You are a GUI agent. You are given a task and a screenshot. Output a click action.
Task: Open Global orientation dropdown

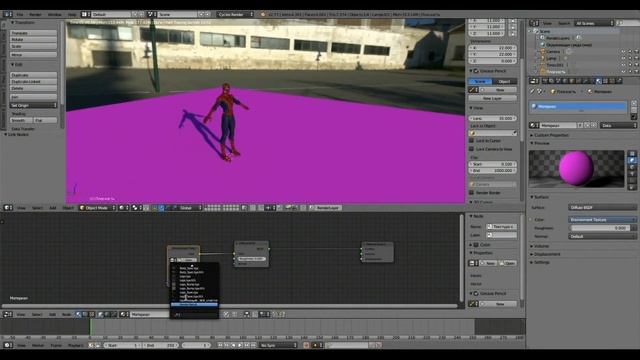tap(191, 208)
